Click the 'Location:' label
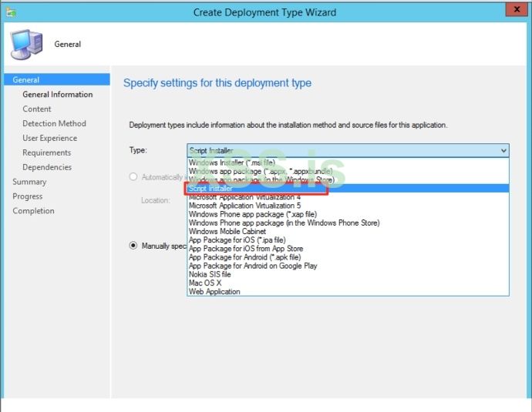532x412 pixels. pos(156,200)
